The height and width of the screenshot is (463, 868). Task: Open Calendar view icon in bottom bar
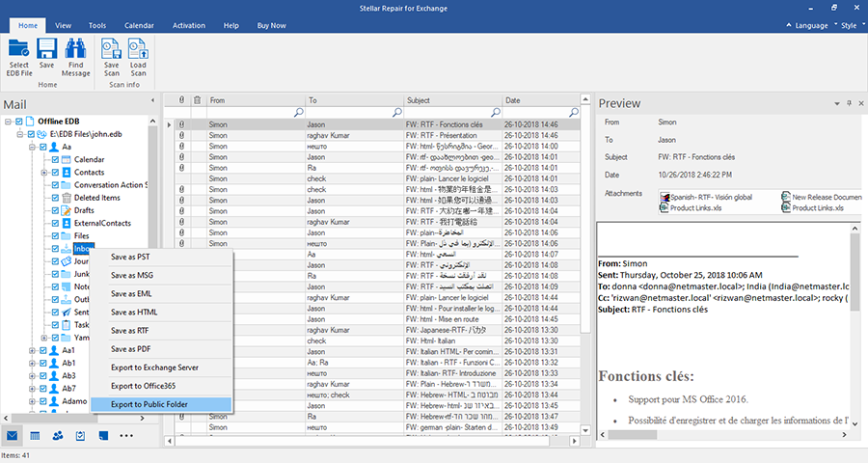35,436
